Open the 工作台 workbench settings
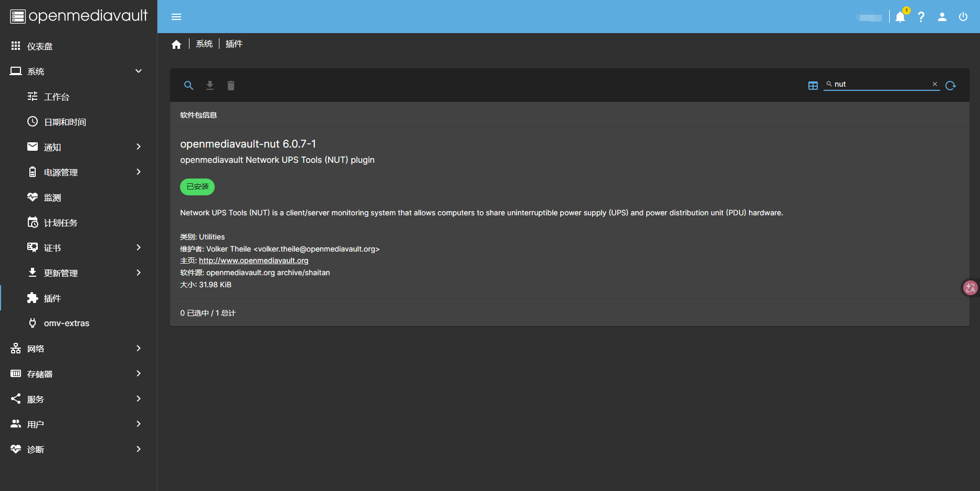The width and height of the screenshot is (980, 491). 79,97
